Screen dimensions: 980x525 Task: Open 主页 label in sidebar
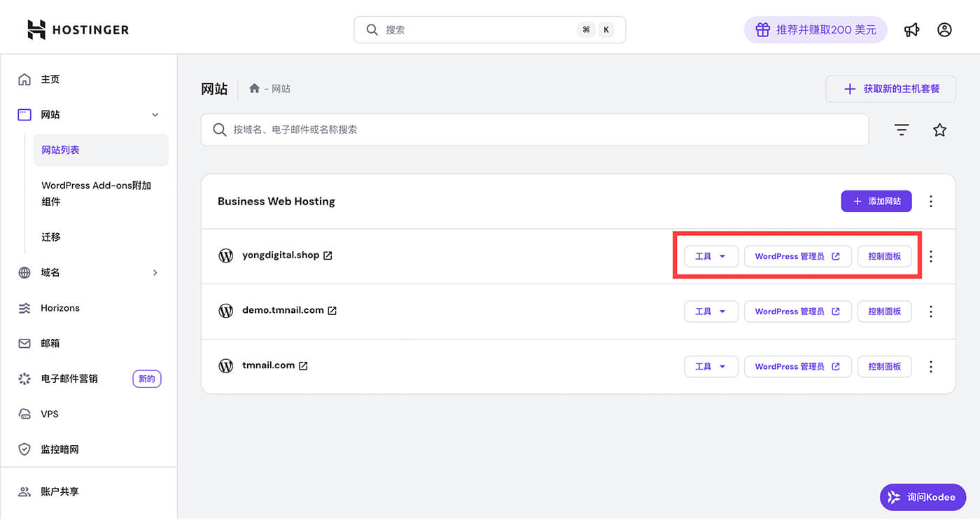point(50,79)
